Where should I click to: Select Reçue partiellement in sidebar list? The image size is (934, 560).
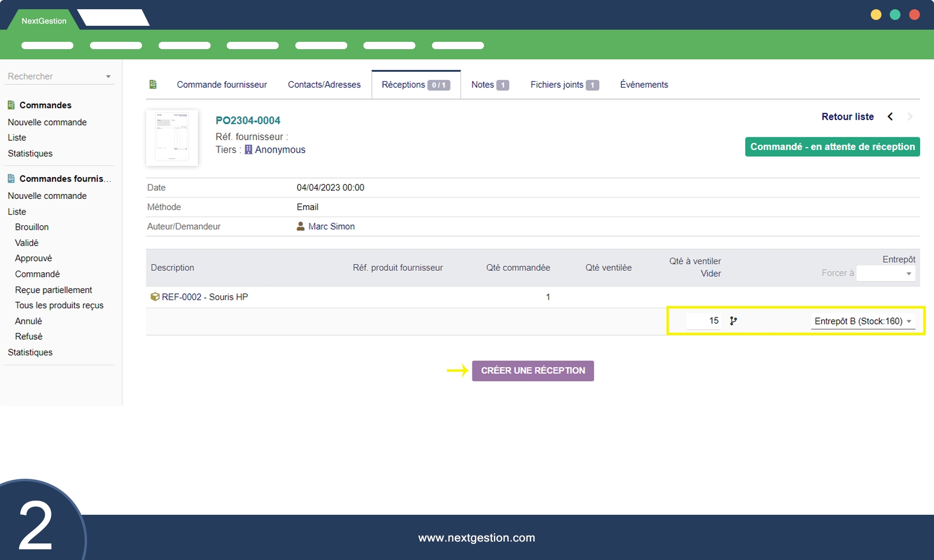pyautogui.click(x=54, y=290)
